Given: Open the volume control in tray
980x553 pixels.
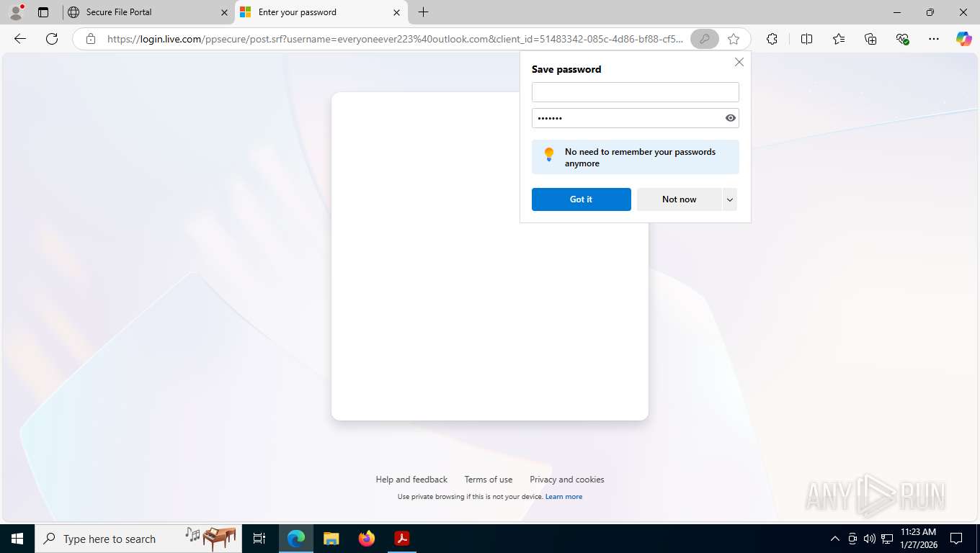Looking at the screenshot, I should pos(870,539).
